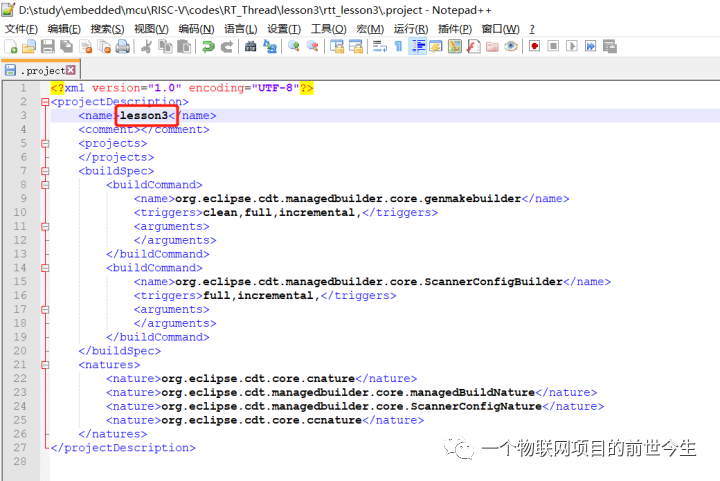Open the 文件(F) menu
This screenshot has width=720, height=481.
[x=21, y=29]
